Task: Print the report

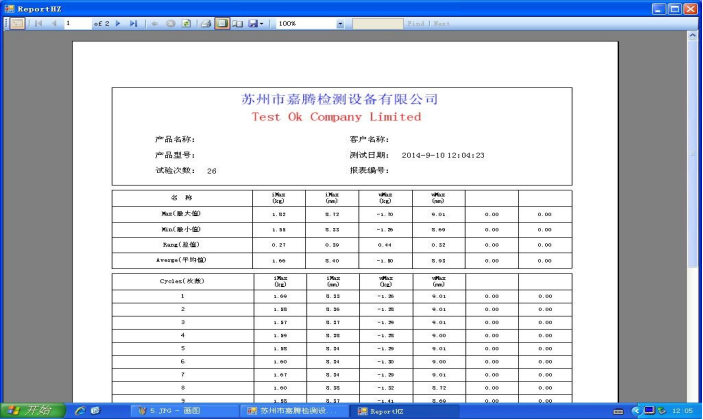Action: [206, 23]
